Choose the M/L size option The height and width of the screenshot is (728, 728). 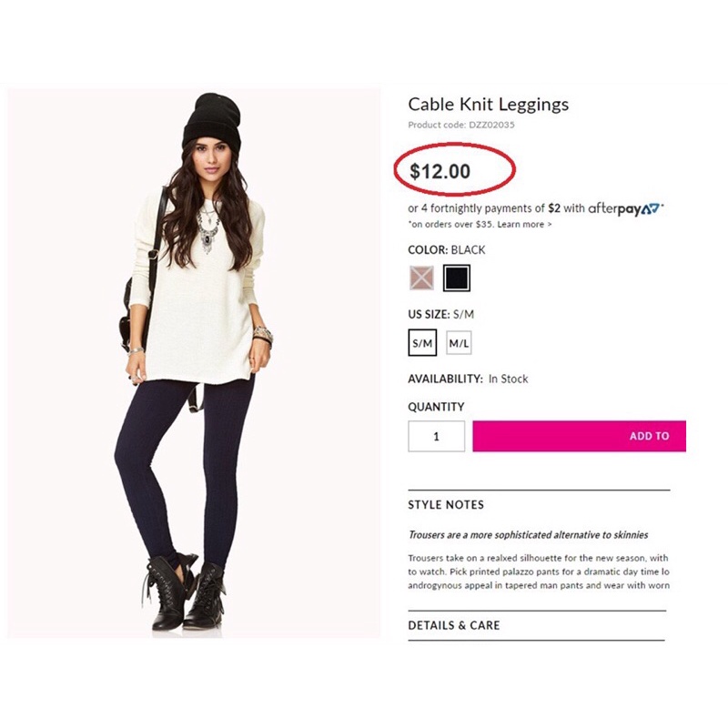459,343
